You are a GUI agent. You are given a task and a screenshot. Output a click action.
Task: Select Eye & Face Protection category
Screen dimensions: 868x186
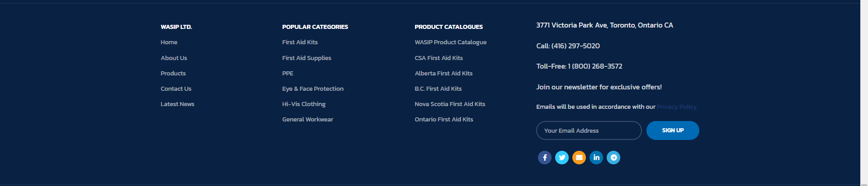click(x=313, y=89)
